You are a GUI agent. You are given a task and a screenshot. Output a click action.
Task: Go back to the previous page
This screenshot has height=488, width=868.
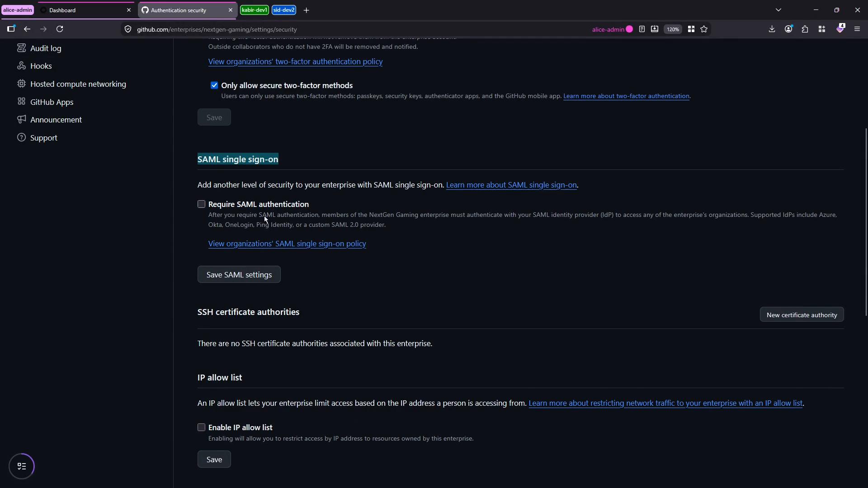click(x=27, y=29)
